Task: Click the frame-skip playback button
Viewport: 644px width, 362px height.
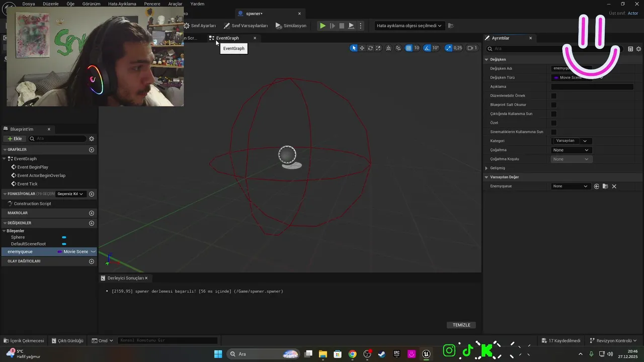Action: click(332, 26)
